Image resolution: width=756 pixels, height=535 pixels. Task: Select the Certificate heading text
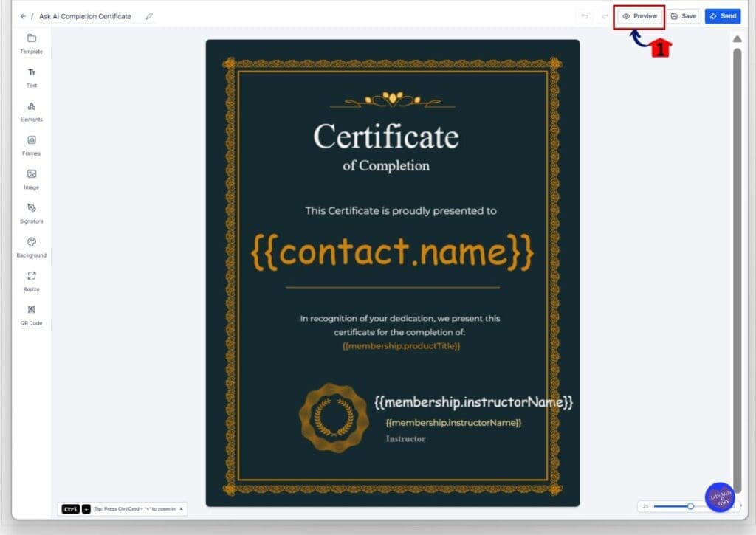click(x=386, y=137)
